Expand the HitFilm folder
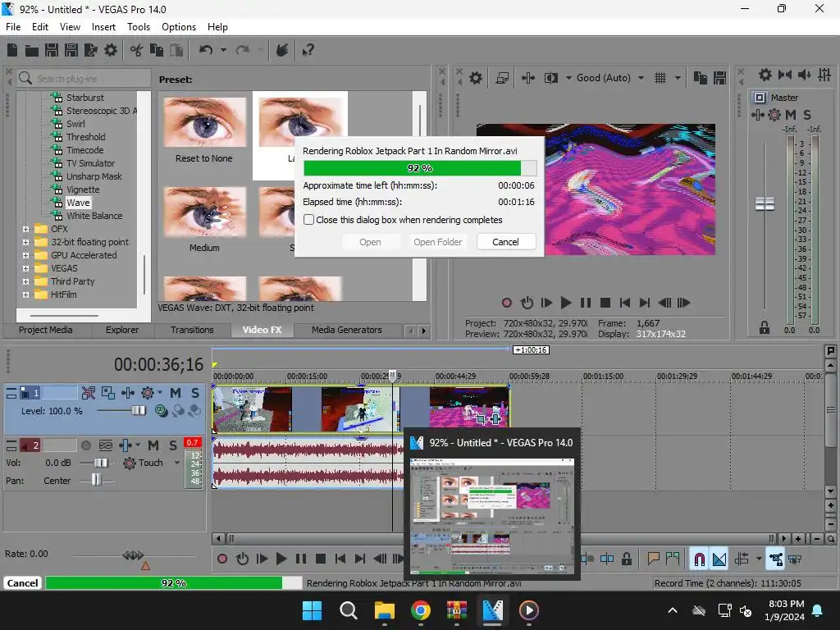Viewport: 840px width, 630px height. coord(25,294)
